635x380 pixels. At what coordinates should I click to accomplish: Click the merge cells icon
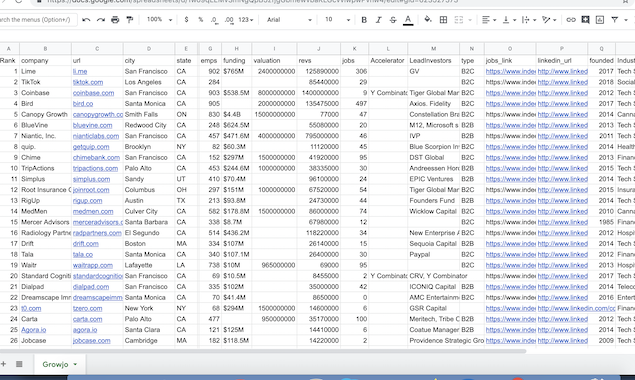pyautogui.click(x=458, y=19)
